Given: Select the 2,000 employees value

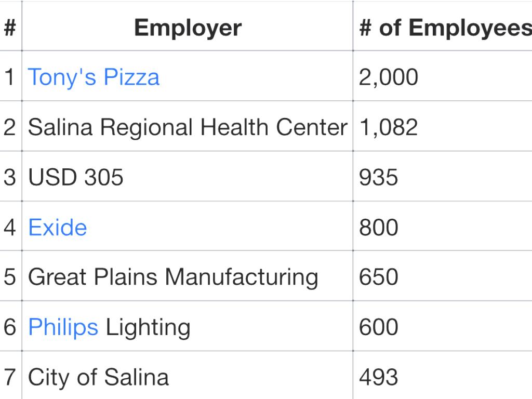Looking at the screenshot, I should click(x=389, y=77).
